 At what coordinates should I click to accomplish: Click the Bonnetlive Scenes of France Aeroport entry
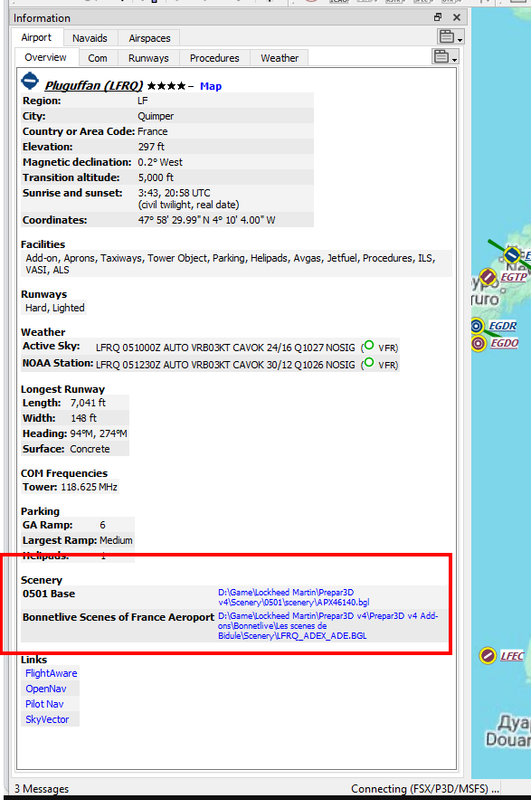pos(118,617)
